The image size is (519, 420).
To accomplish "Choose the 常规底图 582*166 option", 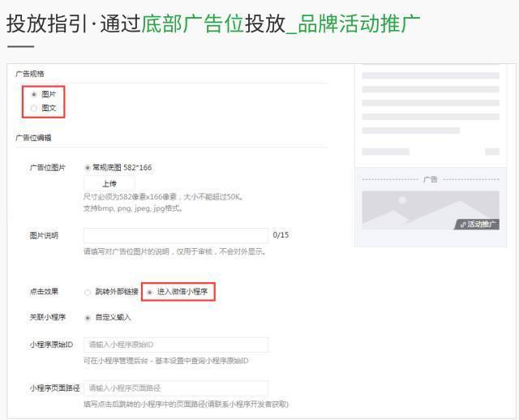I will tap(88, 168).
